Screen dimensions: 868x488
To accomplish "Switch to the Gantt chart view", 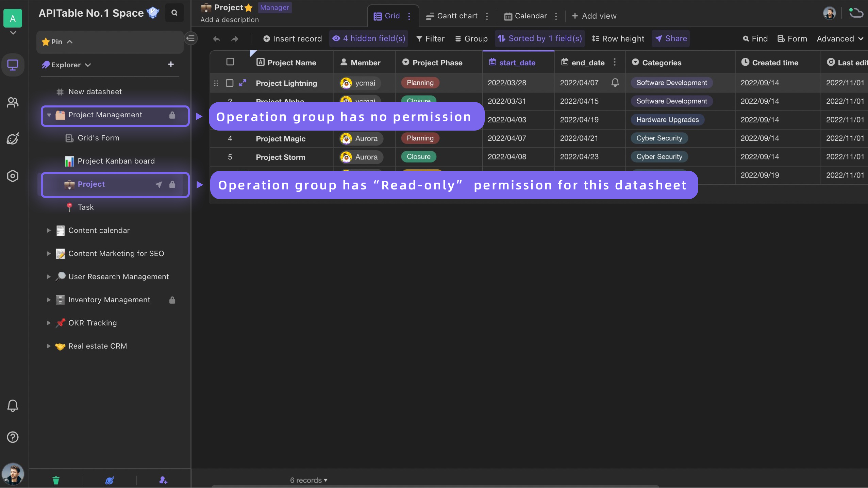I will [x=452, y=16].
